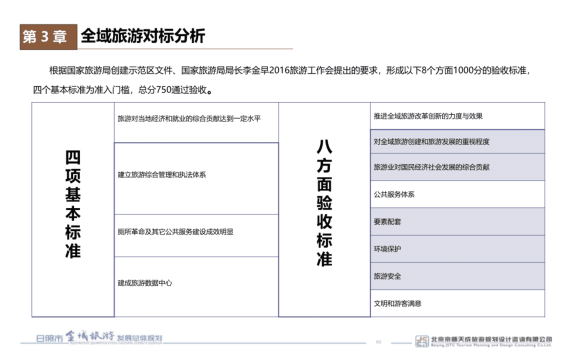
Task: Select the shaded 要素配套 row
Action: pos(458,221)
